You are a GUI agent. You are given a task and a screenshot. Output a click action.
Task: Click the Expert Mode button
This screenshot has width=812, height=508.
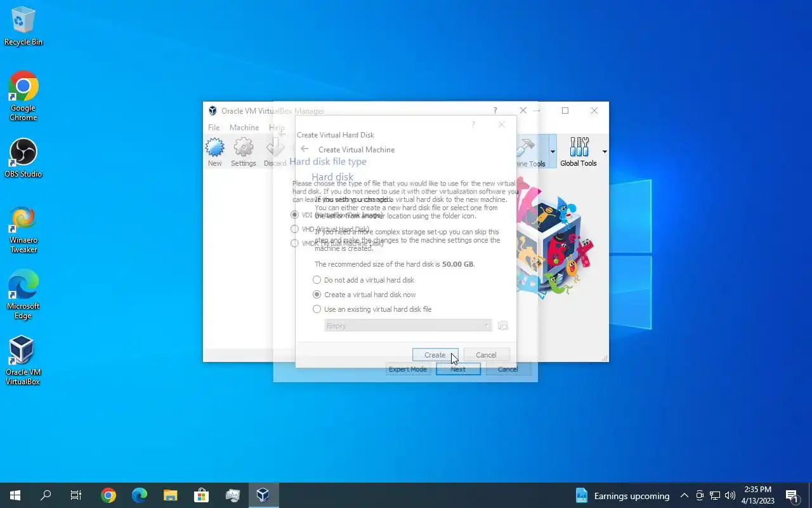pos(408,369)
